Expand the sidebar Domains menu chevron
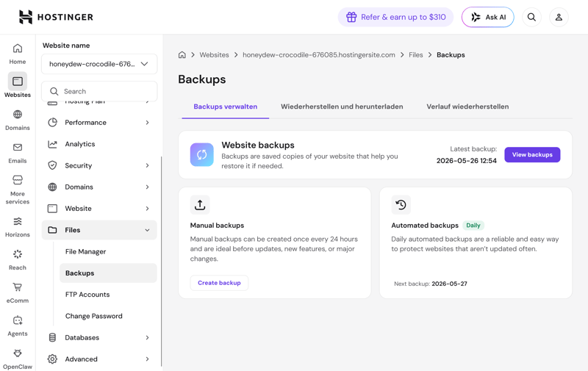This screenshot has width=588, height=371. point(148,187)
